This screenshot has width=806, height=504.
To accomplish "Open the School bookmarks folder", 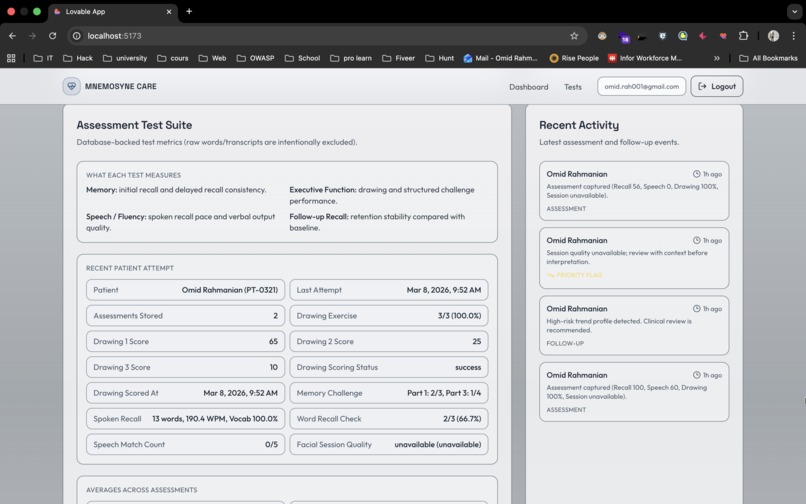I will [x=302, y=58].
